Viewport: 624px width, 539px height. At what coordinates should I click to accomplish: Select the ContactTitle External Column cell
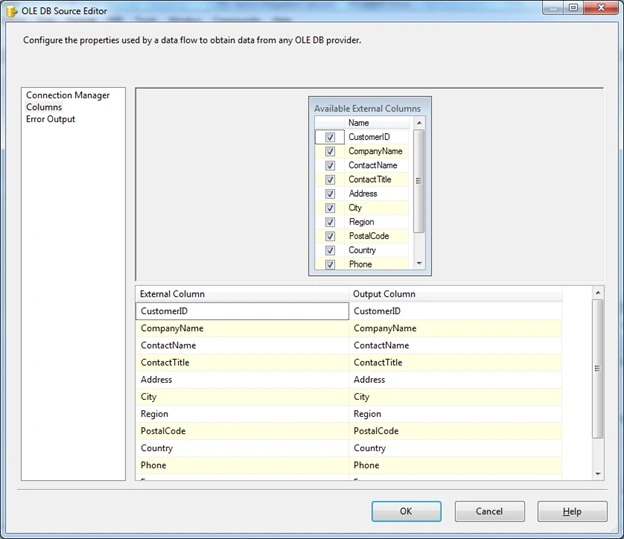(x=242, y=362)
